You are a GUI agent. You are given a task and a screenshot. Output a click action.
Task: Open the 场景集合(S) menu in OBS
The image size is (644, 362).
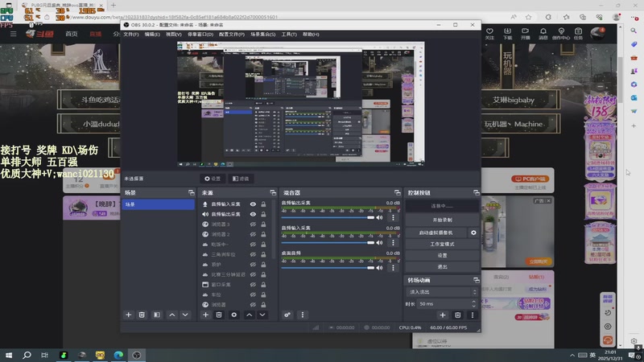[x=263, y=35]
